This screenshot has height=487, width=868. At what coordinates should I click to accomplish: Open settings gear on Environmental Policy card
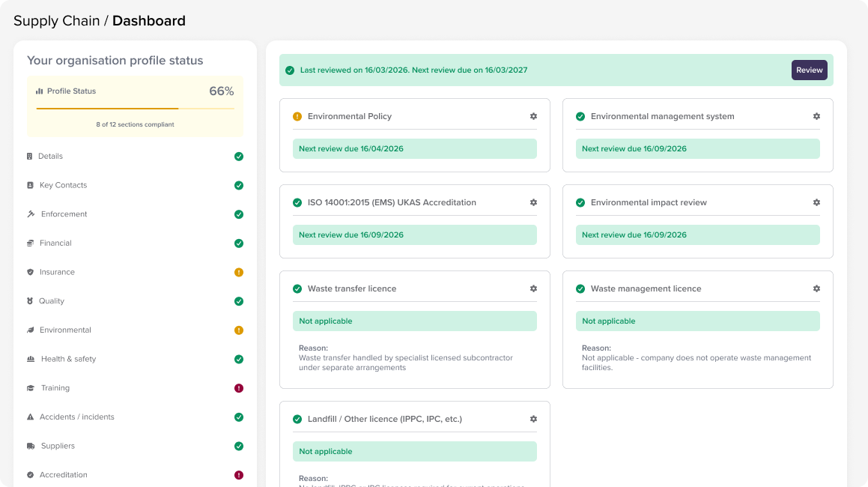click(533, 116)
